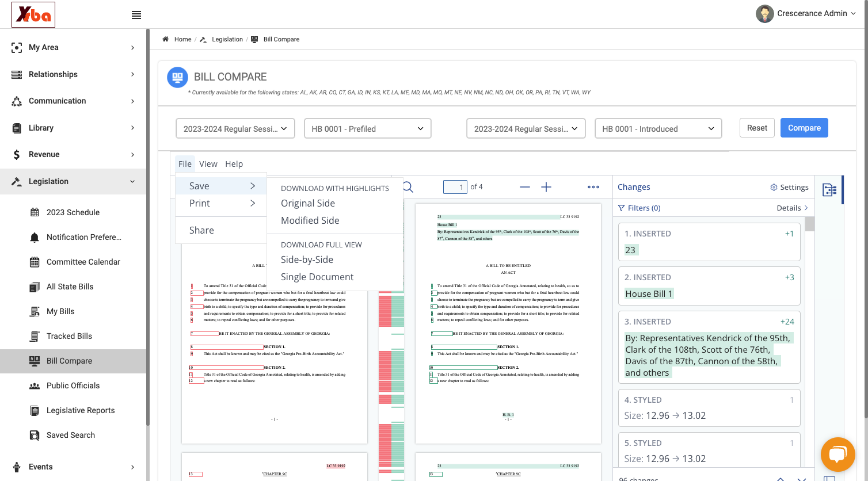The width and height of the screenshot is (868, 481).
Task: Click the Crescerance Admin avatar
Action: (x=764, y=13)
